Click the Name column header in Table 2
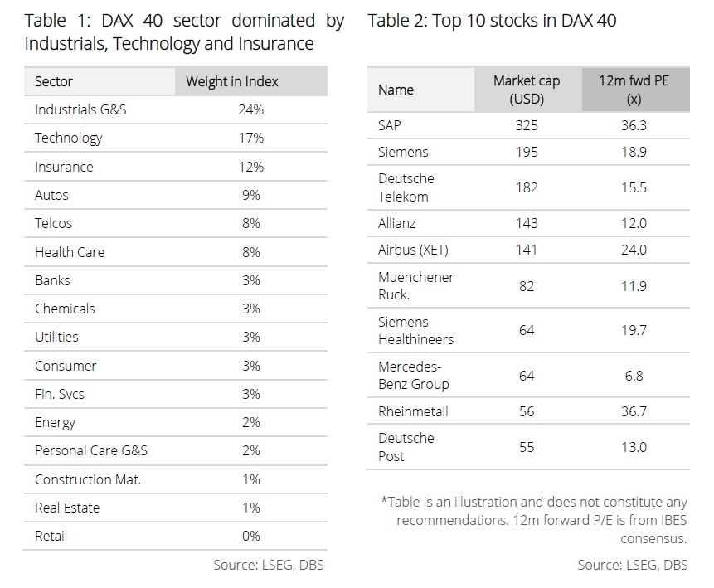The width and height of the screenshot is (714, 588). (396, 90)
